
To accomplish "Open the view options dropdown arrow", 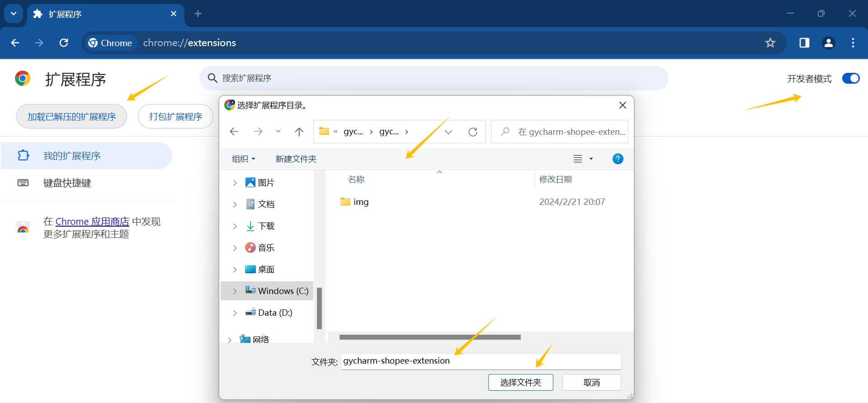I will tap(591, 159).
